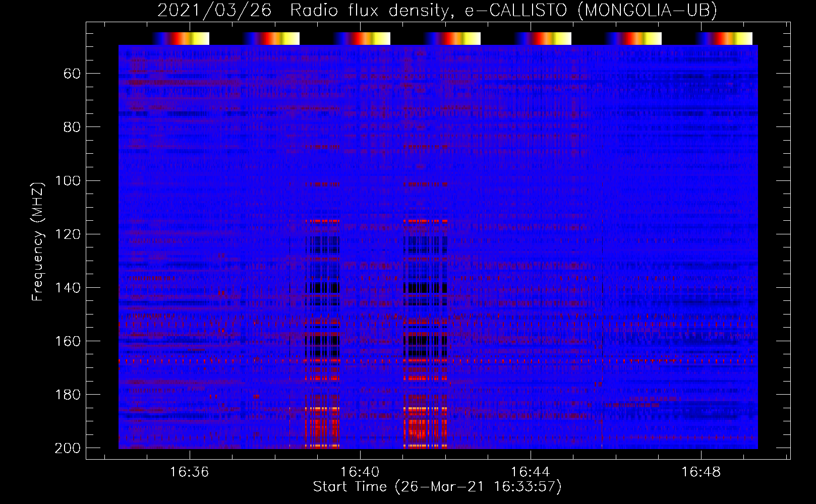816x504 pixels.
Task: Select the 140 MHz frequency tick label
Action: click(x=68, y=288)
